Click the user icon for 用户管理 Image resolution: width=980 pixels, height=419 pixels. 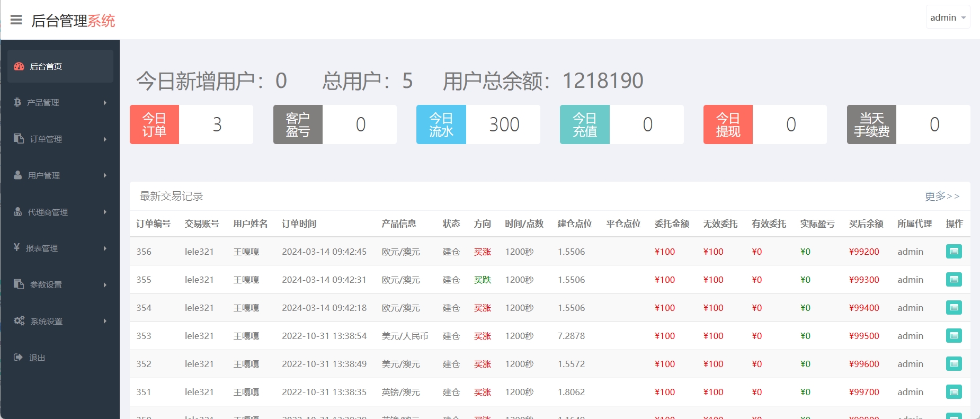tap(18, 175)
